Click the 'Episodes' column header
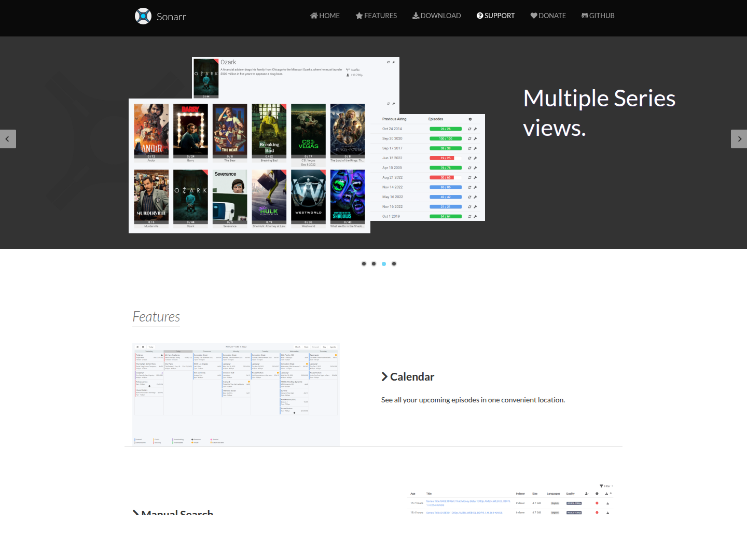This screenshot has width=747, height=560. click(436, 119)
